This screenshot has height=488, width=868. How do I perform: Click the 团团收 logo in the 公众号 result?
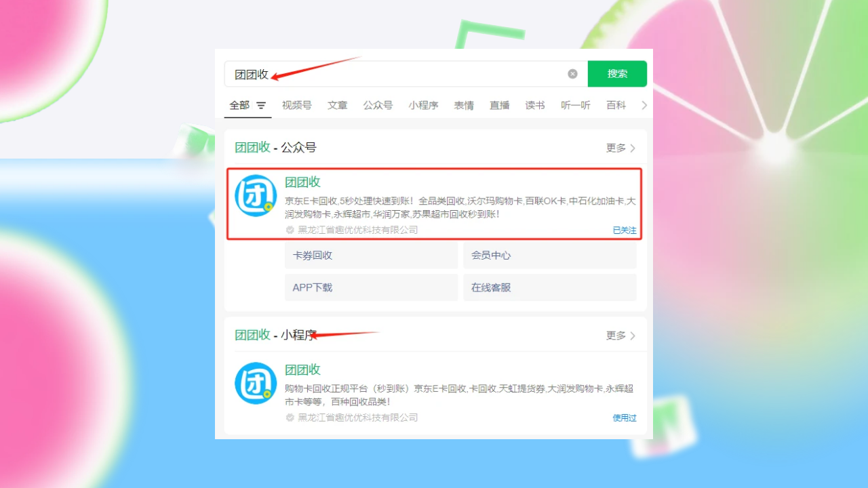click(x=256, y=196)
